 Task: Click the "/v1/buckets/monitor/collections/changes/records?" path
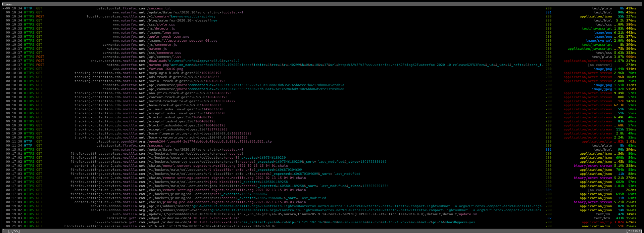(195, 154)
